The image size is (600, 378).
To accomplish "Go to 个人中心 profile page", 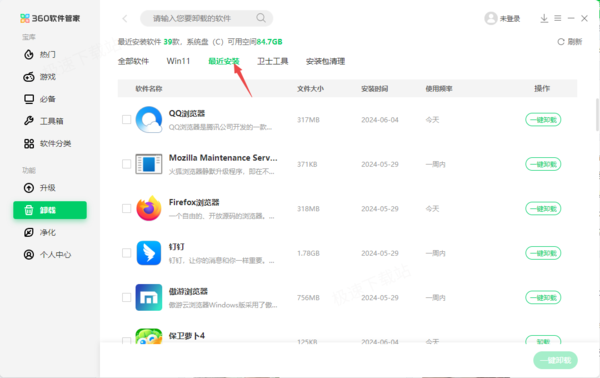I will (47, 254).
